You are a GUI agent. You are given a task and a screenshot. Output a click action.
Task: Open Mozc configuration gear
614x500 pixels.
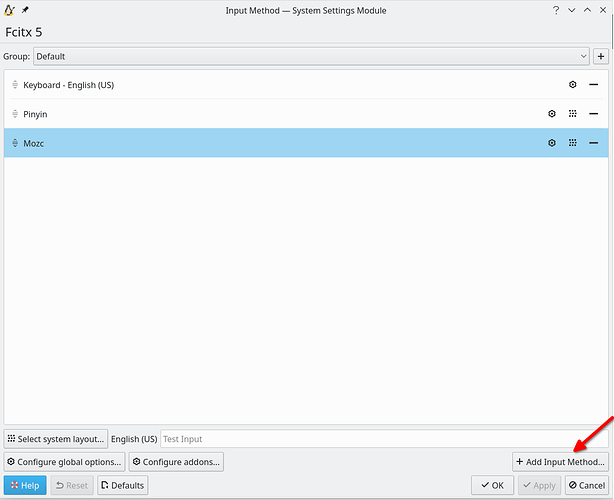click(x=552, y=143)
